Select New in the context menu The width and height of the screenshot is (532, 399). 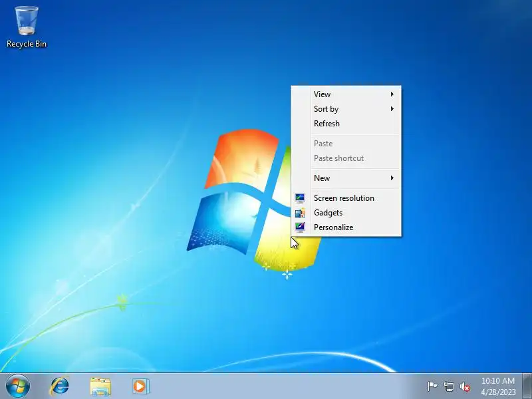346,178
